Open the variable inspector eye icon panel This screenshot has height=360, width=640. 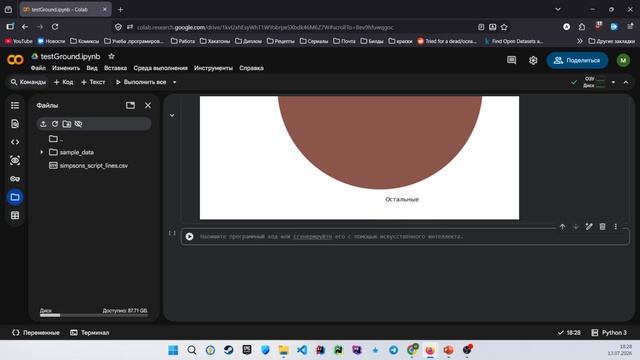(15, 160)
